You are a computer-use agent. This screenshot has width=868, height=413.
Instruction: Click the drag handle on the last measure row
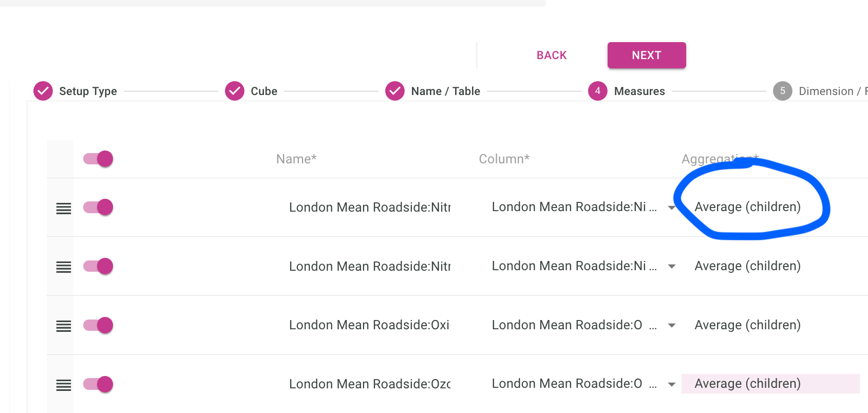pyautogui.click(x=64, y=385)
